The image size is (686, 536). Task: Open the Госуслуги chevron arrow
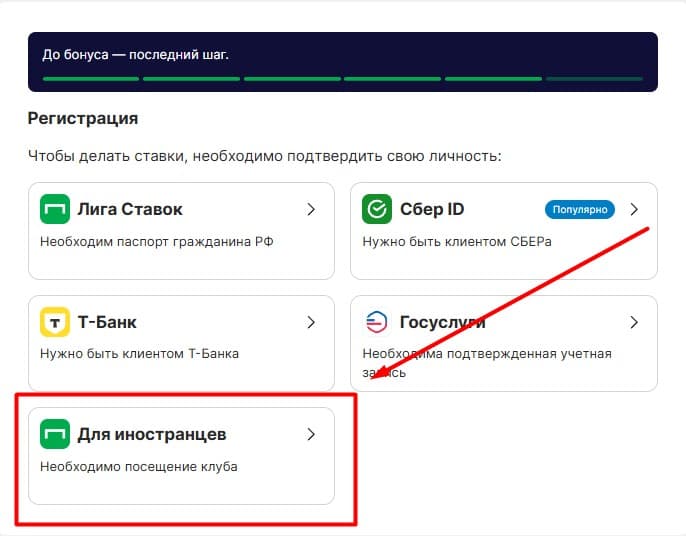tap(634, 322)
